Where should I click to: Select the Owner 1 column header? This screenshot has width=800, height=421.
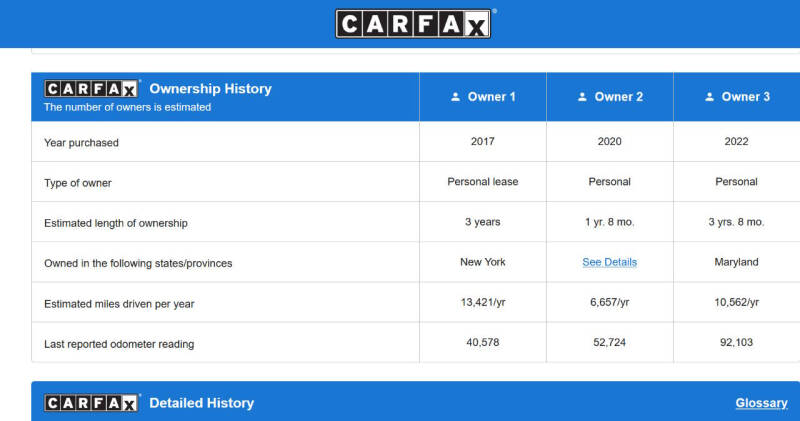click(483, 96)
